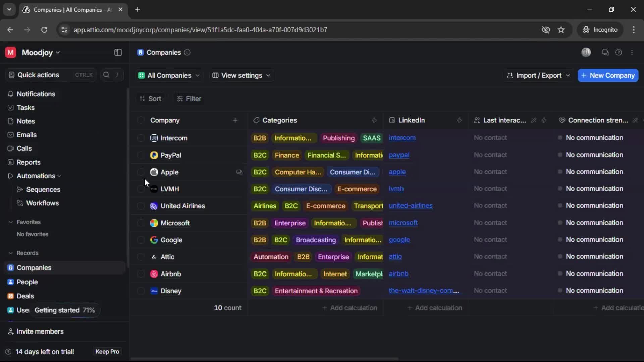Select the Deals menu item
The width and height of the screenshot is (644, 362).
25,296
